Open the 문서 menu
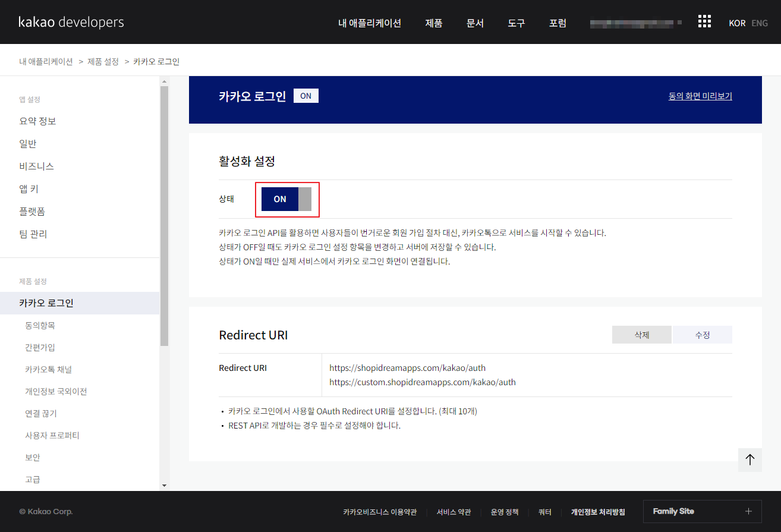This screenshot has height=532, width=781. [475, 23]
